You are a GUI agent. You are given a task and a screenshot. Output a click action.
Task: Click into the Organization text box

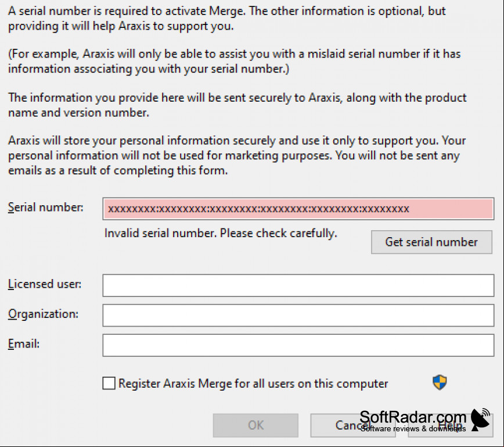point(298,316)
